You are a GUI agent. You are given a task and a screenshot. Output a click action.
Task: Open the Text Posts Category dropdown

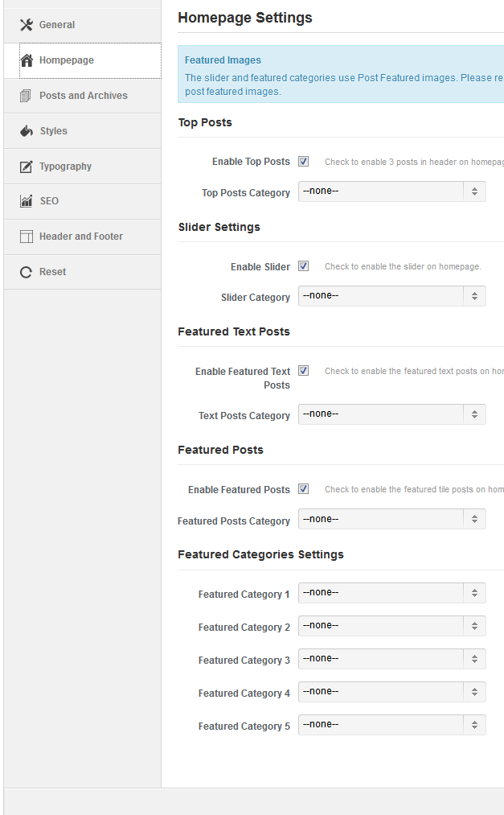pyautogui.click(x=391, y=414)
